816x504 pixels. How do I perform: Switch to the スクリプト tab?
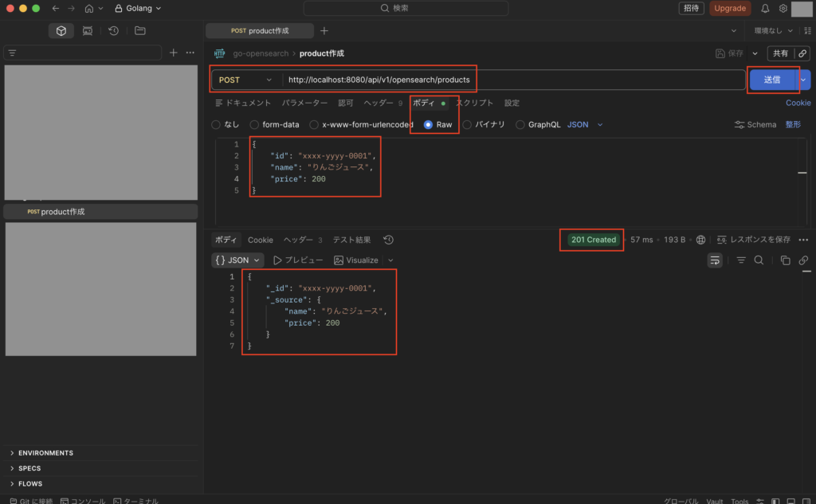(x=474, y=103)
